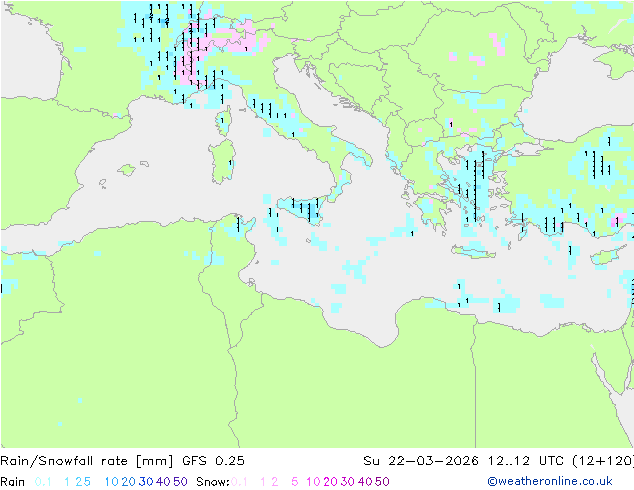This screenshot has height=490, width=634.
Task: Select the snow legend value 30
Action: coord(348,482)
